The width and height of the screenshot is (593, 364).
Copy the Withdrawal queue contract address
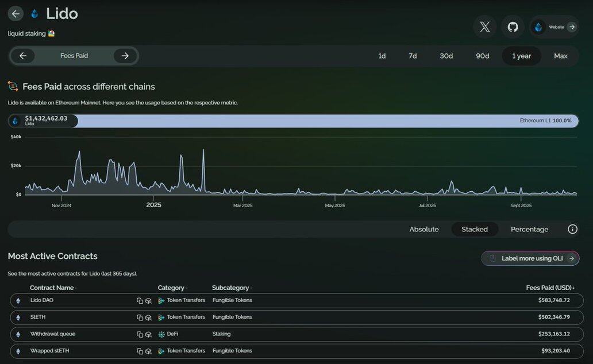click(x=140, y=334)
